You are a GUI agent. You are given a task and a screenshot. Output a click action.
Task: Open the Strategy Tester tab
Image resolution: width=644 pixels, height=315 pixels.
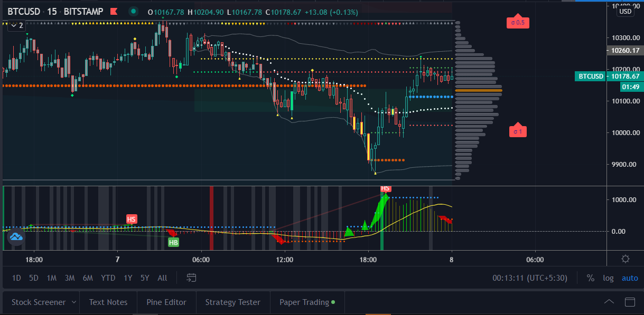(x=233, y=302)
